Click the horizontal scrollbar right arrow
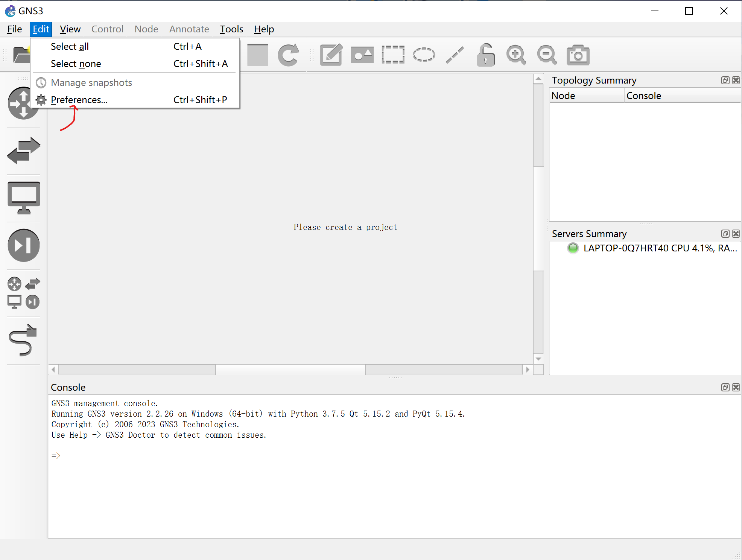This screenshot has height=560, width=742. pos(528,370)
